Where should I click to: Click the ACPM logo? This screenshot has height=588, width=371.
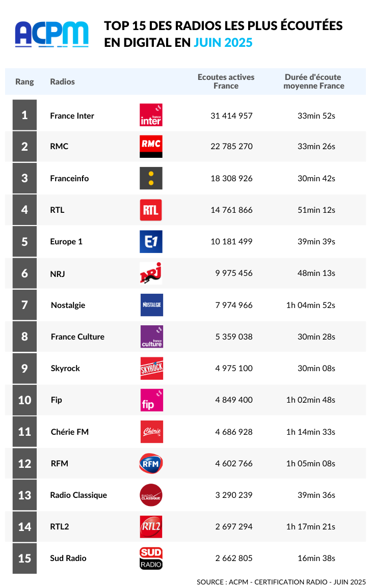(x=52, y=34)
